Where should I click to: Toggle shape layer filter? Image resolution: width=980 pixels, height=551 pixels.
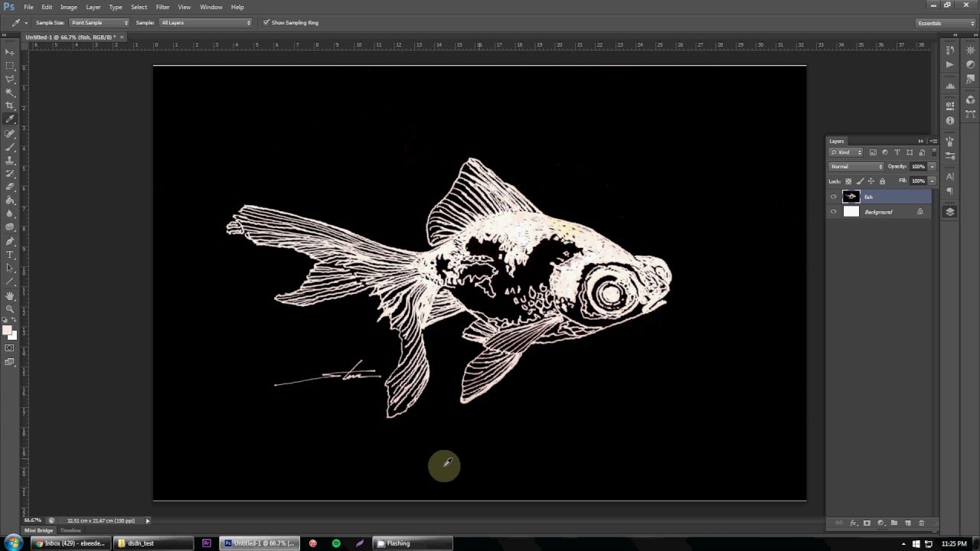pyautogui.click(x=910, y=152)
